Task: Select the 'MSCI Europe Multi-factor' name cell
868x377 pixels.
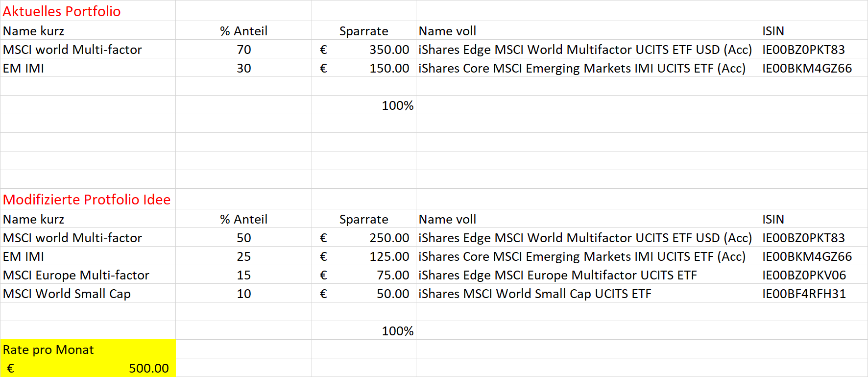Action: (88, 275)
